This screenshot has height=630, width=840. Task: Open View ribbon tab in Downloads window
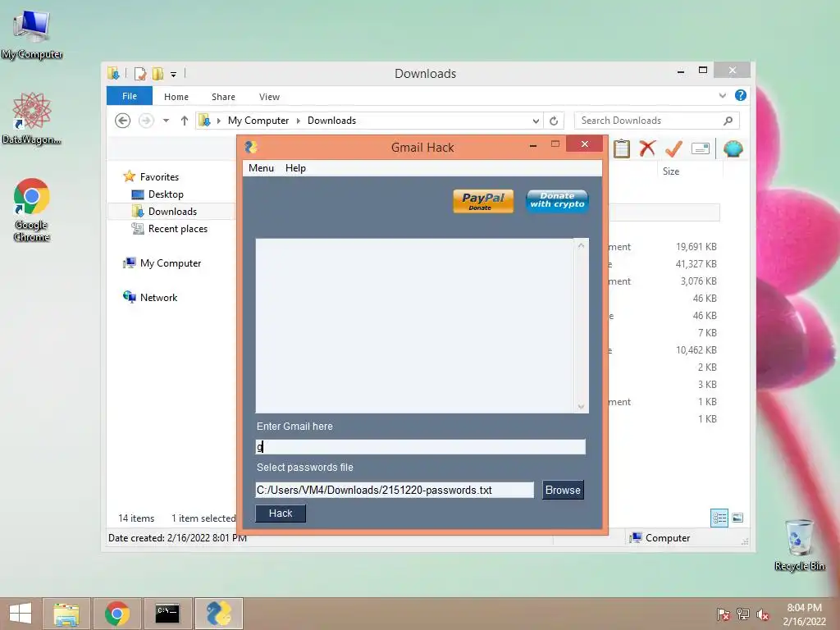point(269,97)
